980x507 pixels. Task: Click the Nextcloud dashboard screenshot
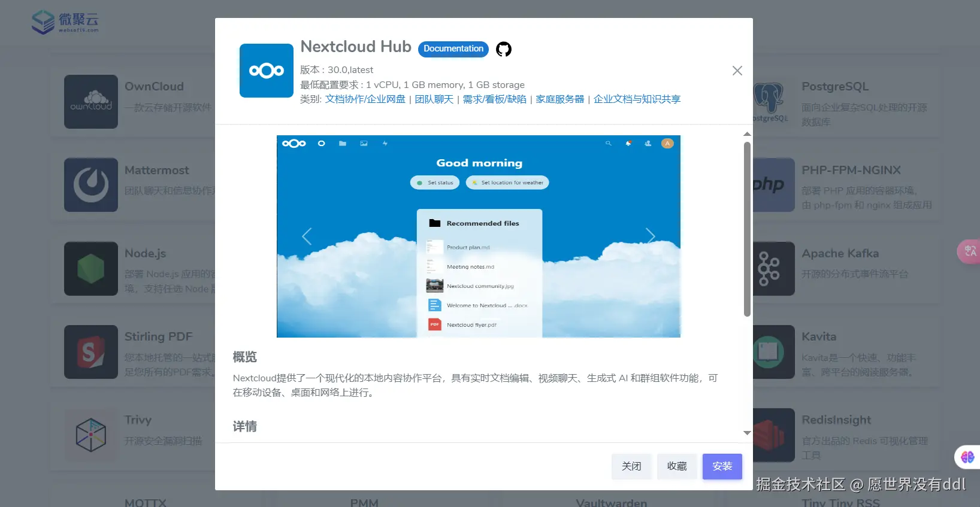[x=479, y=236]
